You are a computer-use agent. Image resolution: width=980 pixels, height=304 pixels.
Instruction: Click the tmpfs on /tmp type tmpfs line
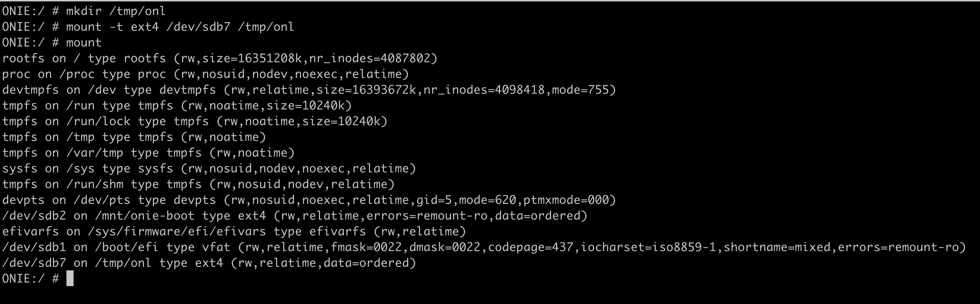click(x=134, y=137)
